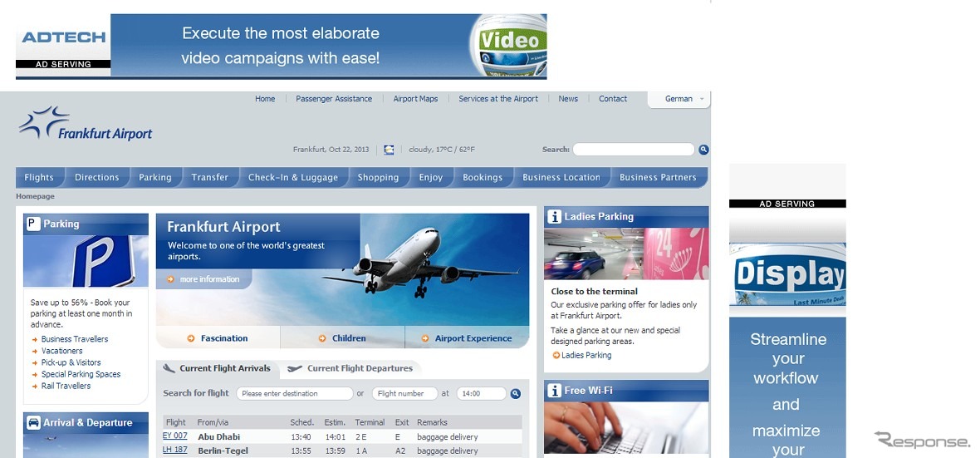Open the Transfer menu
The width and height of the screenshot is (980, 458).
210,178
